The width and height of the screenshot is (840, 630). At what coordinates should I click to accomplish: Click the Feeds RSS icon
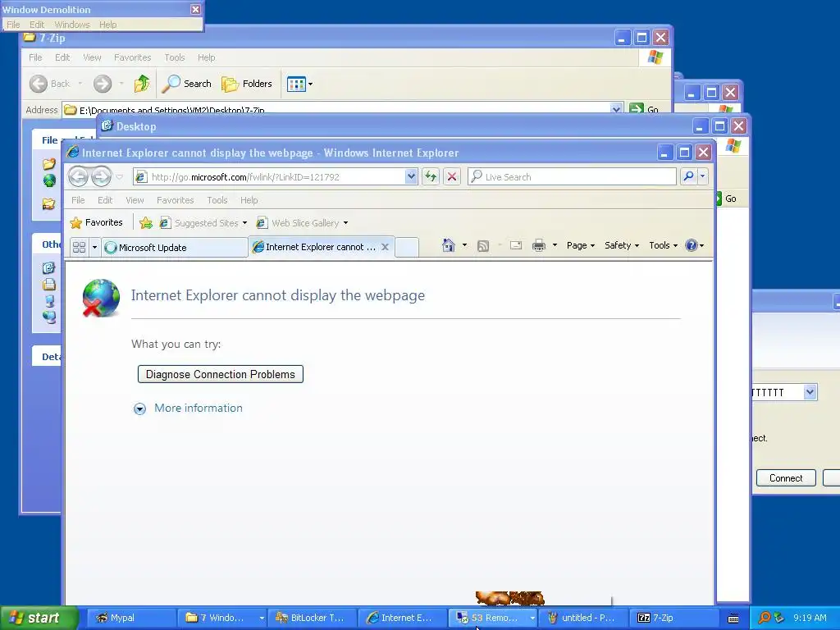[x=483, y=245]
